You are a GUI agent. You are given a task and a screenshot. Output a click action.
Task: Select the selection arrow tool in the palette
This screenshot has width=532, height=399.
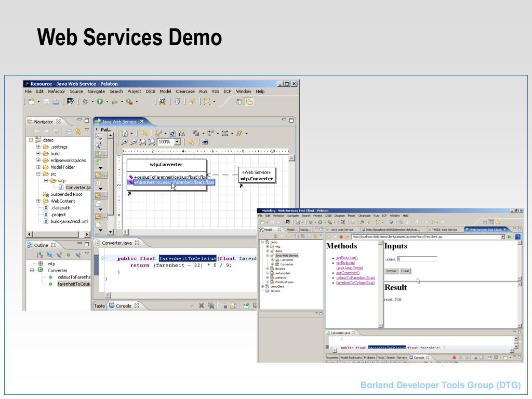(x=98, y=137)
